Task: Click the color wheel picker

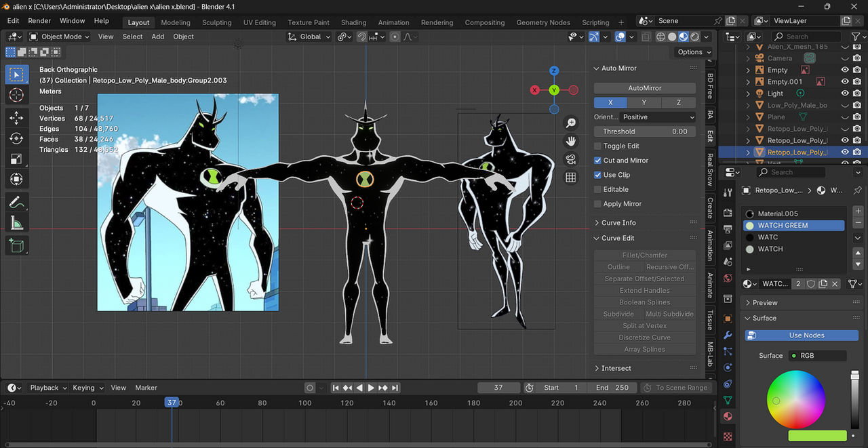Action: [796, 399]
